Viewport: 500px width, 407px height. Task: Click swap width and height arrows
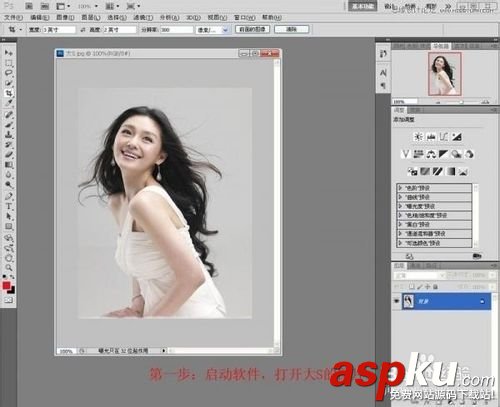coord(83,30)
